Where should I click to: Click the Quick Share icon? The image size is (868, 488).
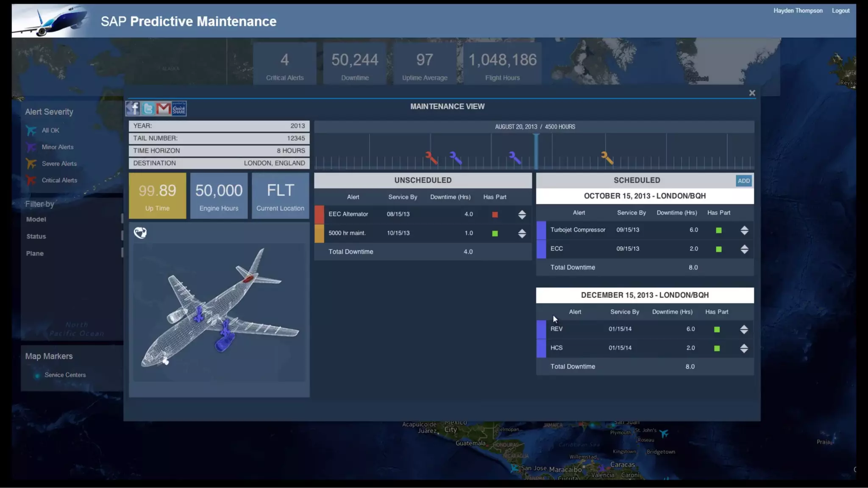tap(179, 108)
